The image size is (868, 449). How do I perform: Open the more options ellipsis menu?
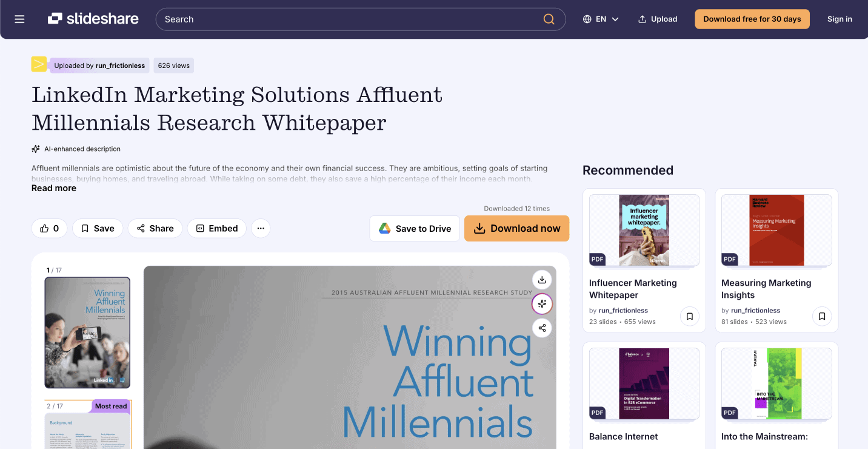(261, 228)
